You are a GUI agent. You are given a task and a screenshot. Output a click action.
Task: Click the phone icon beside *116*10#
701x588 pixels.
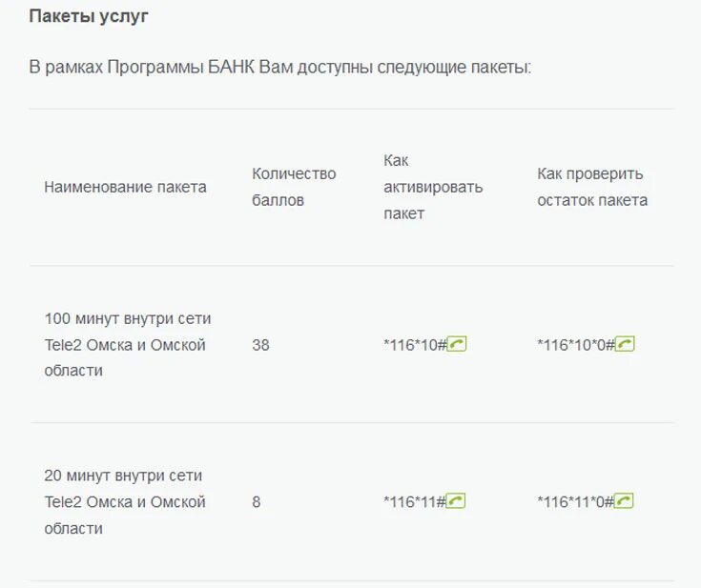click(x=457, y=344)
